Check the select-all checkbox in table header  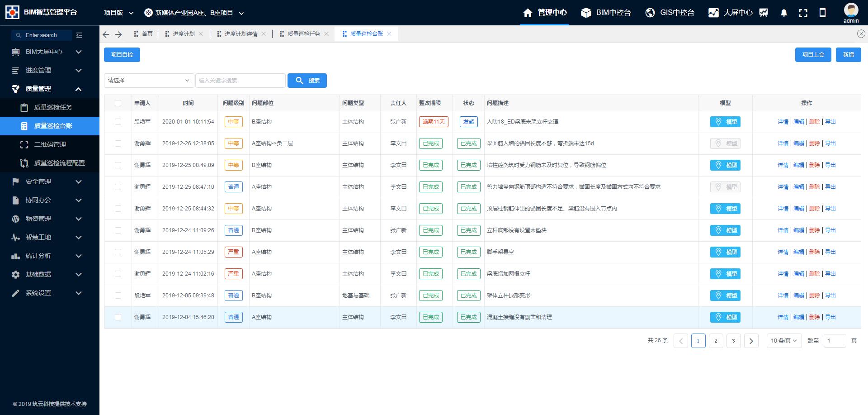point(118,103)
